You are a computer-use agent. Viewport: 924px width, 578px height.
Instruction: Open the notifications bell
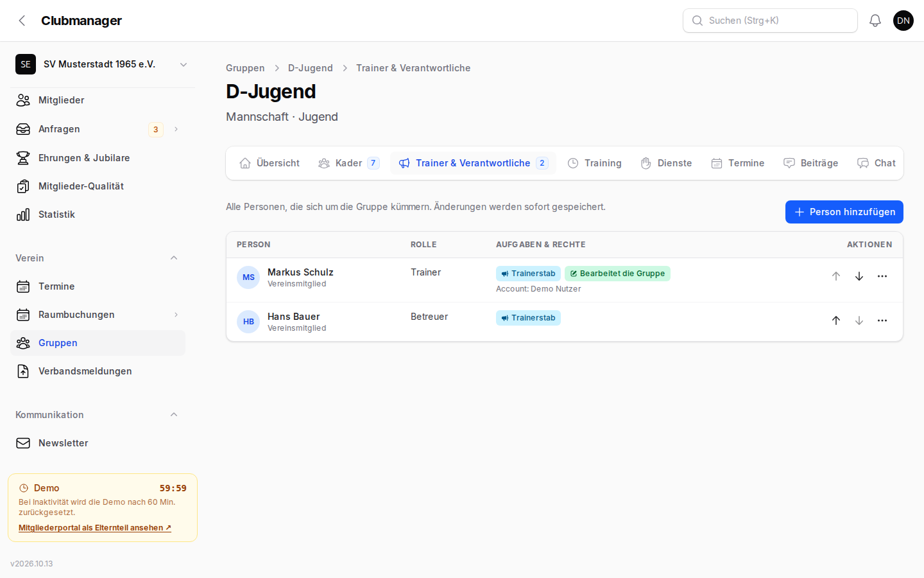(x=875, y=21)
